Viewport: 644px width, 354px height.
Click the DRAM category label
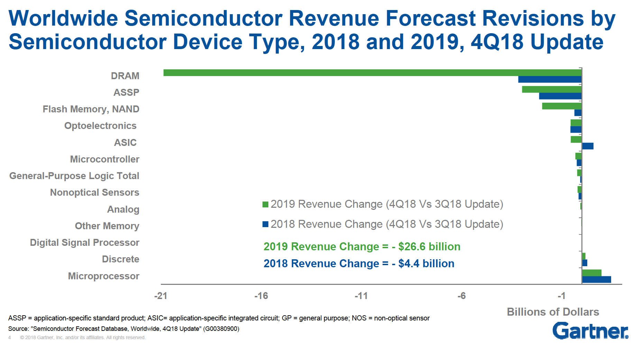click(x=125, y=76)
